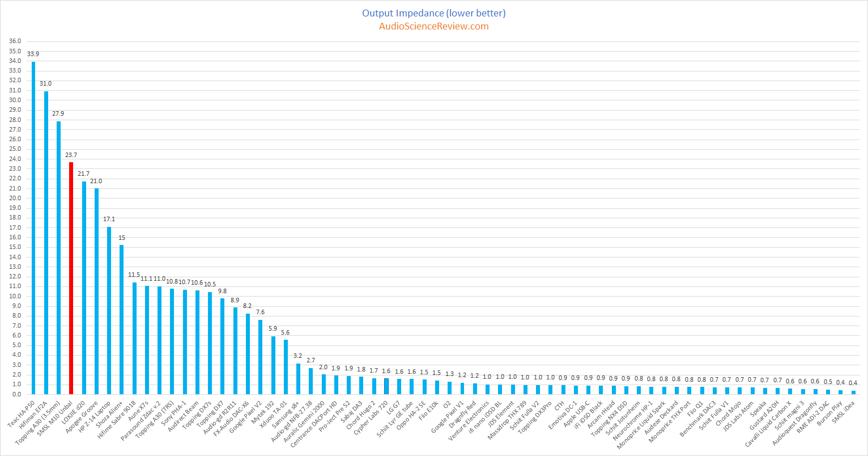The height and width of the screenshot is (456, 868).
Task: Select the HP Z-14 Laptop bar
Action: pos(109,310)
